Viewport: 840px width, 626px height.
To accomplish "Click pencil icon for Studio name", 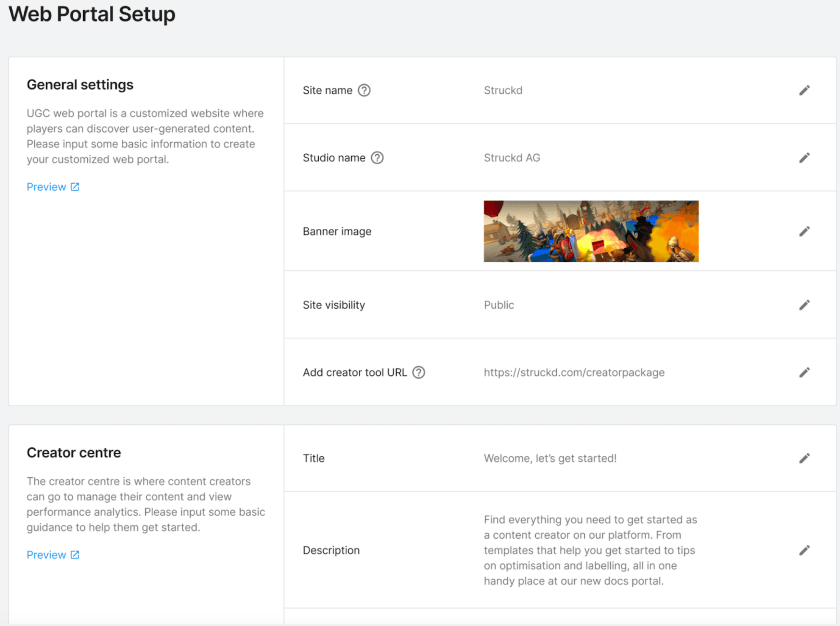I will point(804,158).
